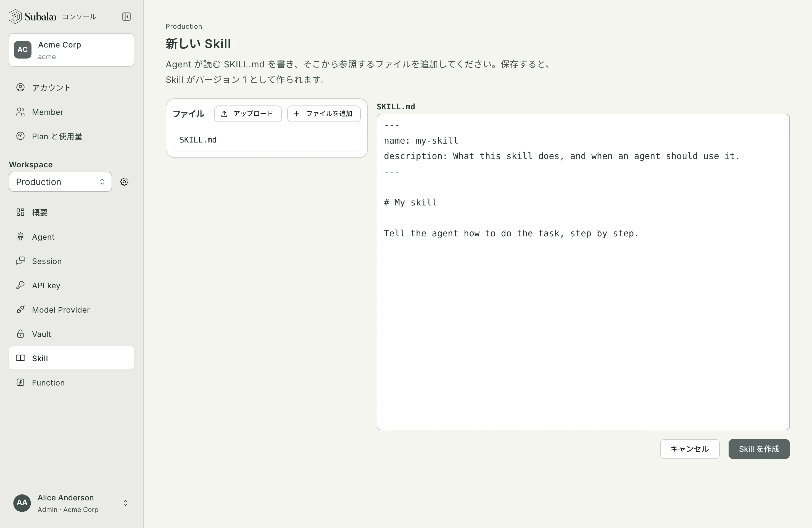Click the Production breadcrumb link
Screen dimensions: 812x528
point(184,26)
